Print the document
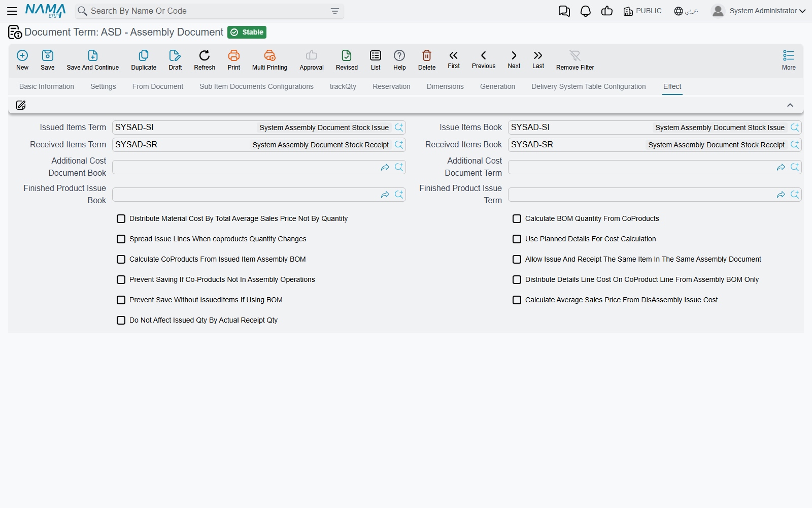Screen dimensions: 812x508 click(234, 59)
